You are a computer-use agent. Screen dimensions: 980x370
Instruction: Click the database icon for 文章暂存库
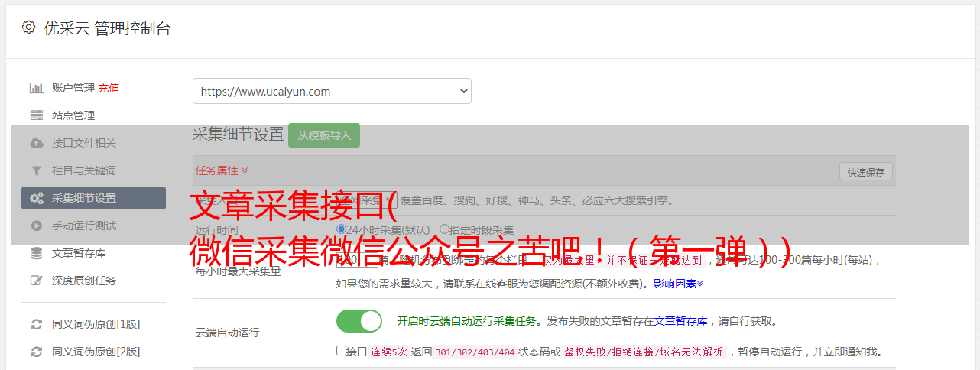point(36,253)
